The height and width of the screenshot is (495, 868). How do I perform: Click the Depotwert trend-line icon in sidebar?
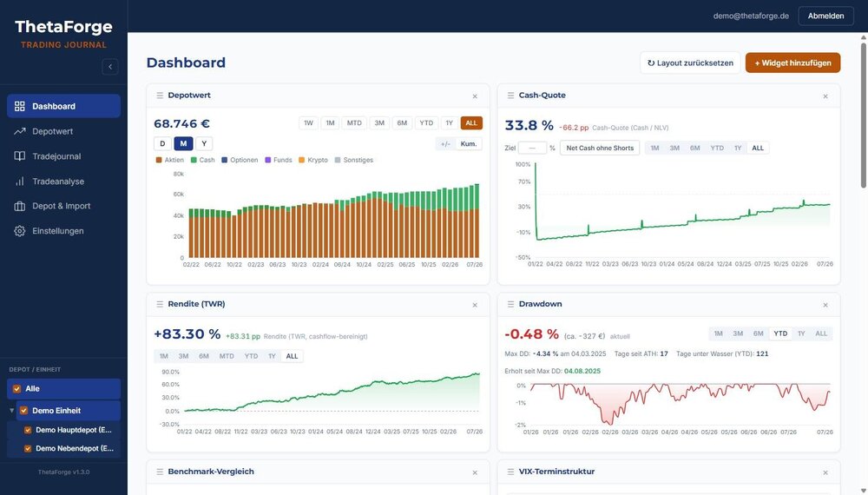(x=20, y=131)
